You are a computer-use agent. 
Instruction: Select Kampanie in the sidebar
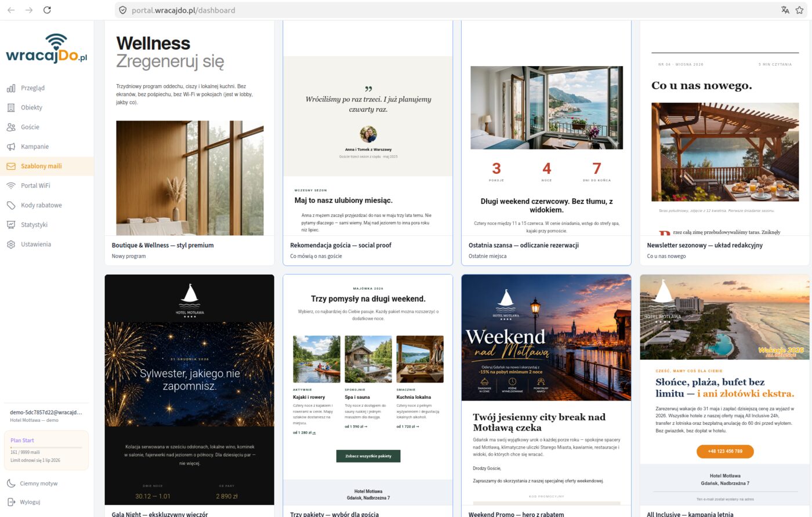(x=46, y=147)
